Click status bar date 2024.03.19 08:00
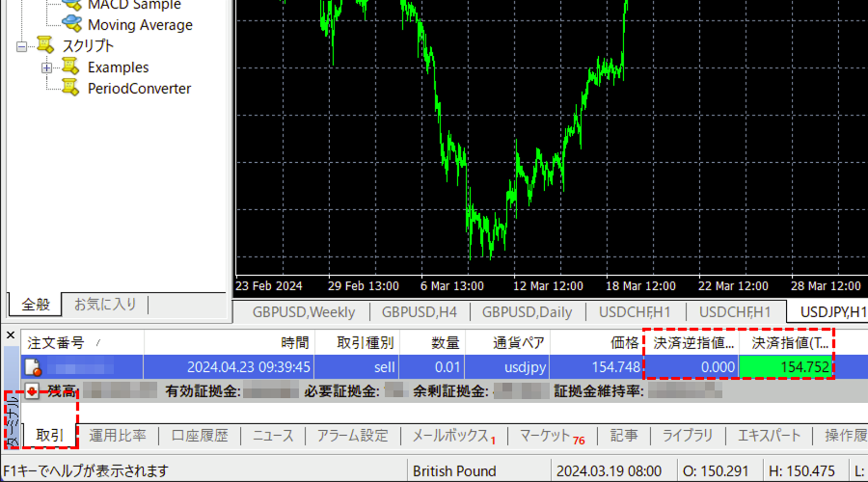This screenshot has height=482, width=868. (x=609, y=471)
